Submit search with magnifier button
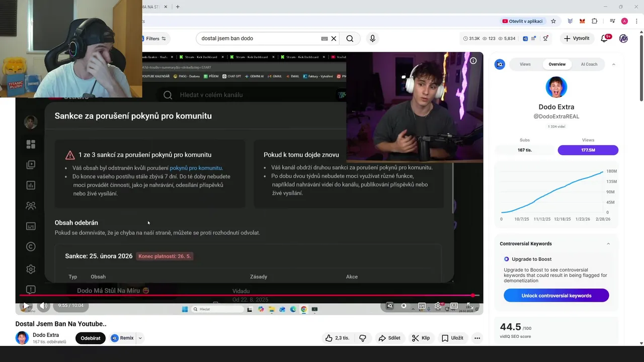The height and width of the screenshot is (362, 644). click(x=350, y=38)
